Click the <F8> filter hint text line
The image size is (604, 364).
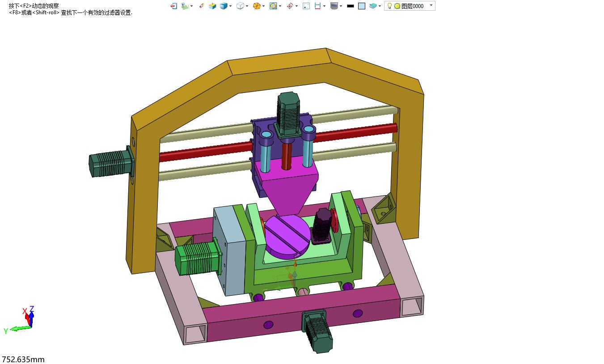click(71, 13)
